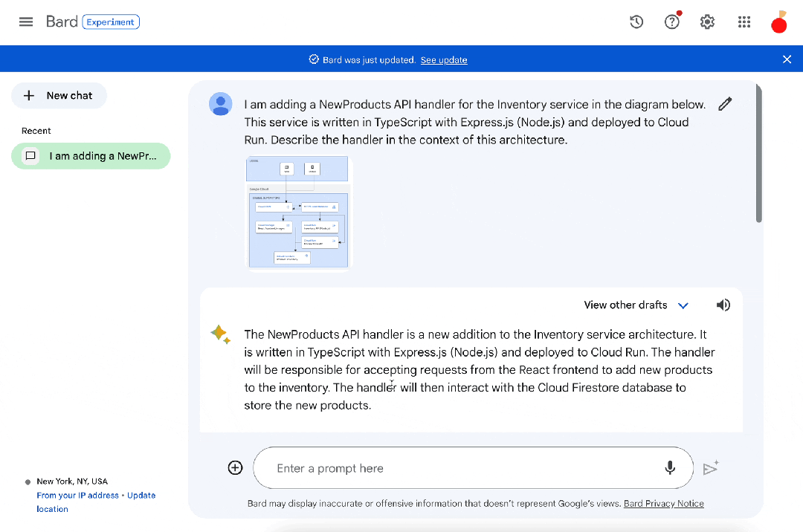Click the Bard logo text

pos(62,22)
